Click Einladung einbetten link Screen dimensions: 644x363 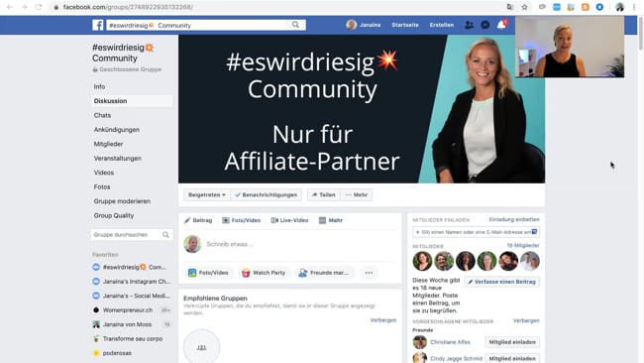pyautogui.click(x=514, y=219)
